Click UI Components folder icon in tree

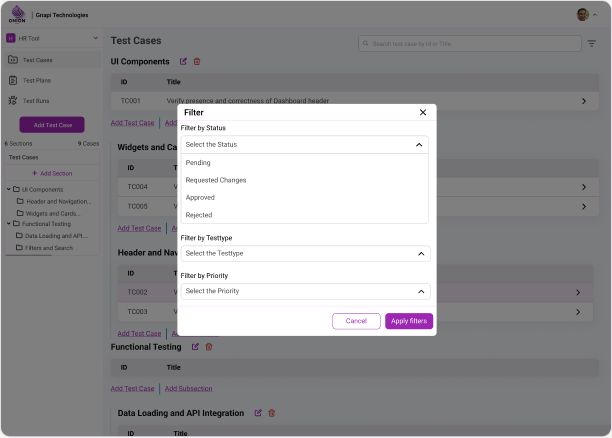(x=16, y=189)
